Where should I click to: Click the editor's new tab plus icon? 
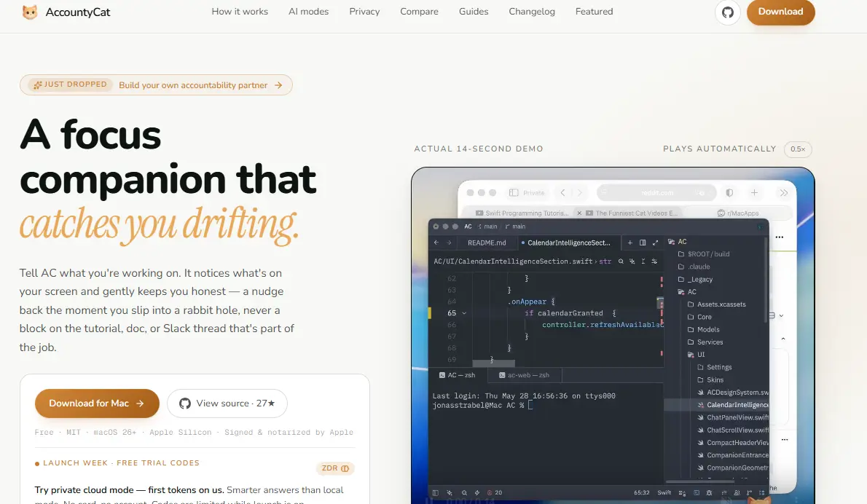pos(629,243)
